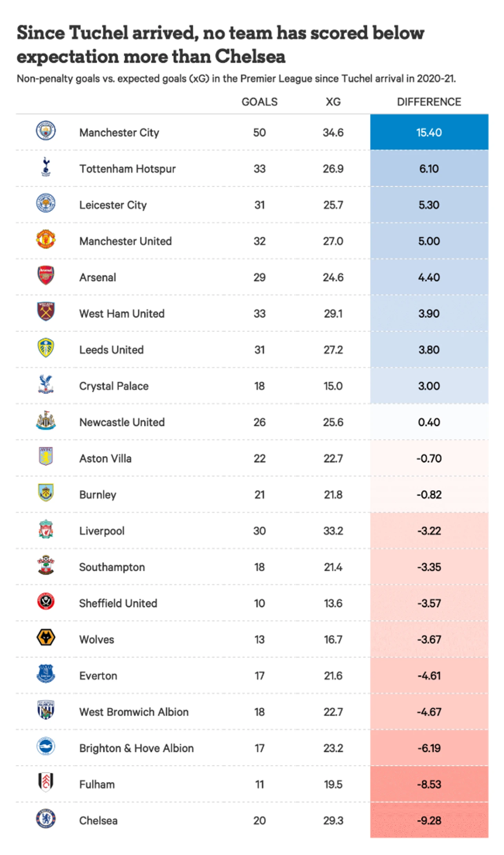Viewport: 504px width, 855px height.
Task: Click the Tottenham Hotspur cockerel crest
Action: pyautogui.click(x=46, y=167)
